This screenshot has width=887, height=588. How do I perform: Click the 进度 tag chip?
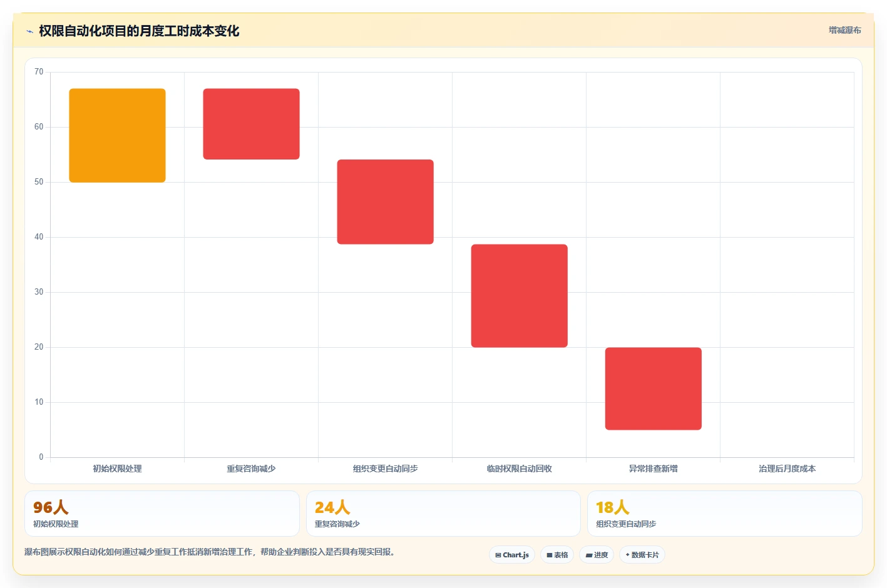596,555
